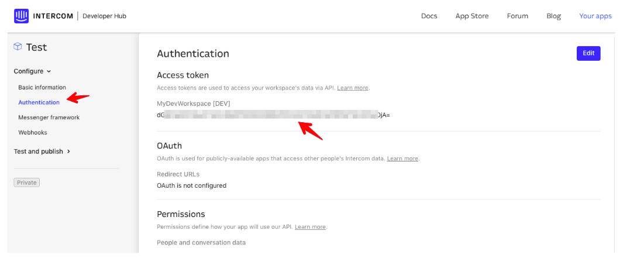Open Messenger framework settings

(x=49, y=118)
